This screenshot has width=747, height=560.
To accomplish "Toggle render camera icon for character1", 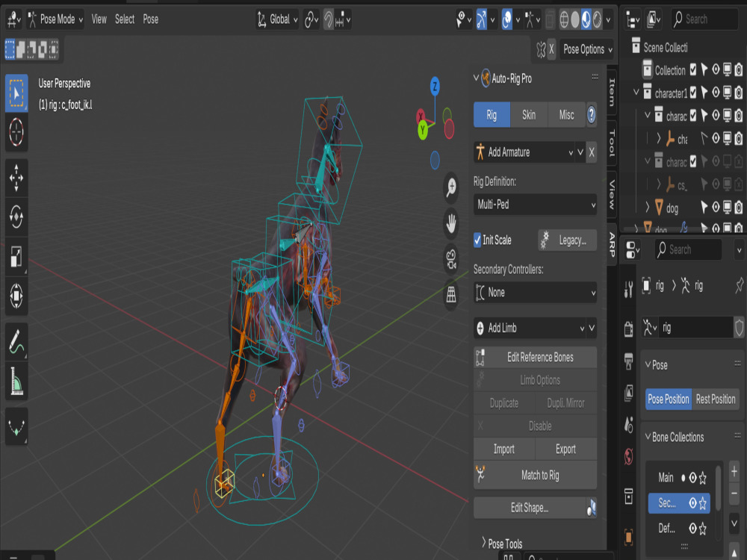I will coord(739,93).
